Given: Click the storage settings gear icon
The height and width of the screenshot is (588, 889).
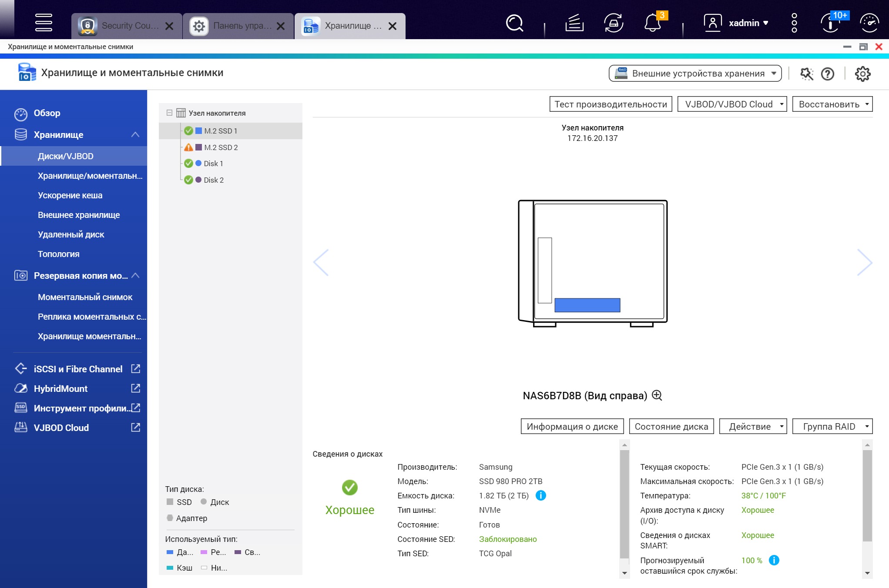Looking at the screenshot, I should (862, 73).
